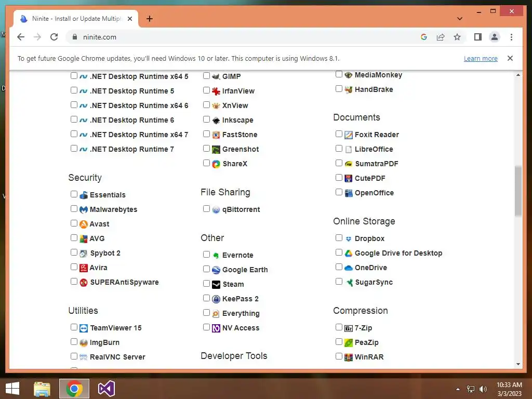
Task: Click the SUPERAntiSpyware icon
Action: 84,282
